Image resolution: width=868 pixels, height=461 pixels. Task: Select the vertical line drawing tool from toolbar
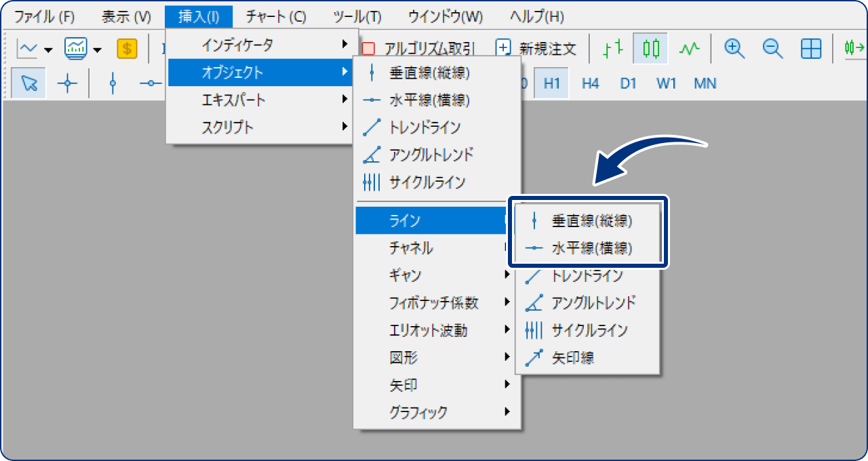(x=112, y=83)
